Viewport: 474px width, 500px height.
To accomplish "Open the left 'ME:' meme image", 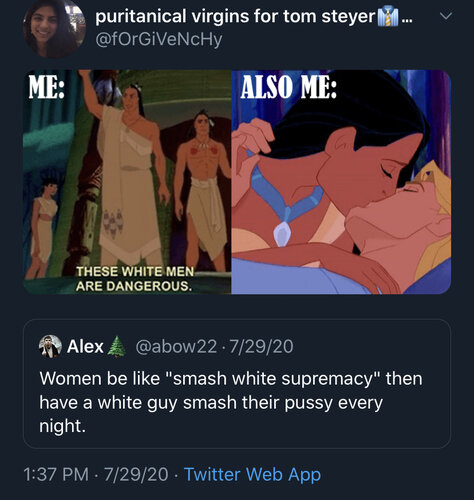I will (x=127, y=182).
